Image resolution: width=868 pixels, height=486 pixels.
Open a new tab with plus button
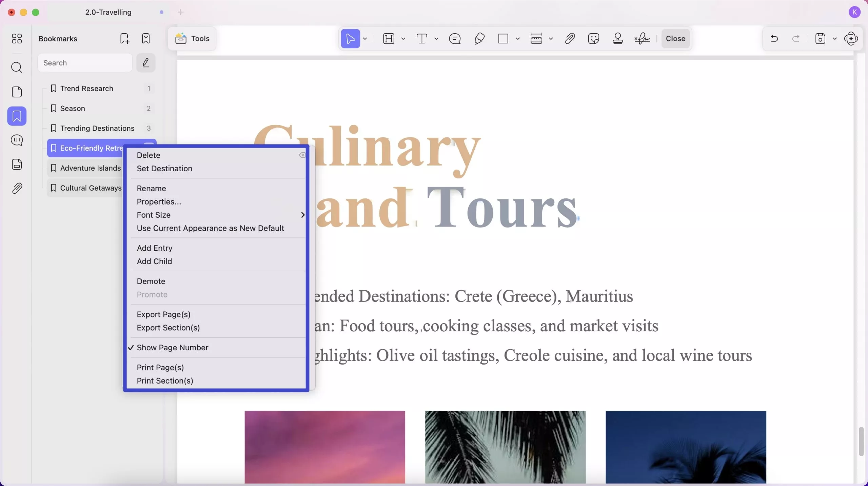pyautogui.click(x=181, y=12)
